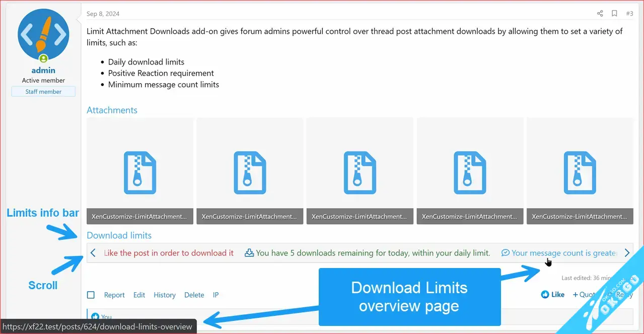Click Edit to modify the post
This screenshot has height=334, width=644.
point(139,295)
